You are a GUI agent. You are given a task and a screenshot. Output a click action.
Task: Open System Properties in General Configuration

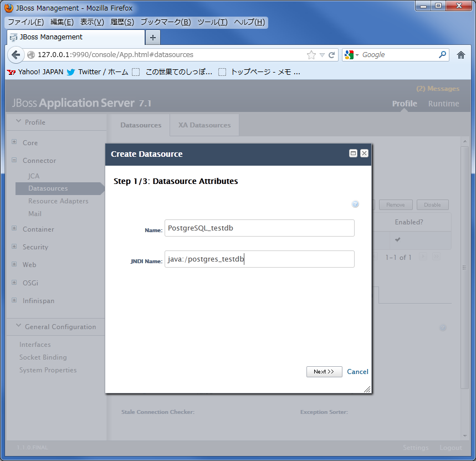[x=48, y=370]
